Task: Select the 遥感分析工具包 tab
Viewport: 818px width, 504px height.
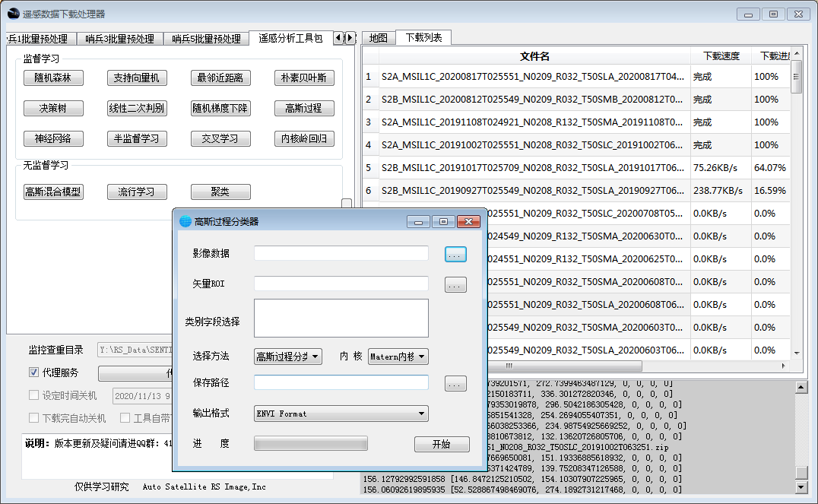Action: pos(290,38)
